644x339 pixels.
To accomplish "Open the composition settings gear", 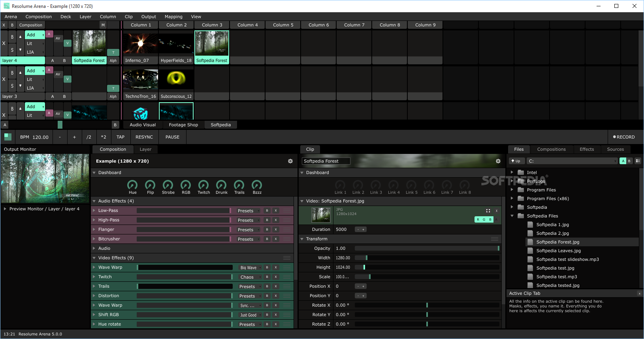I will [290, 161].
